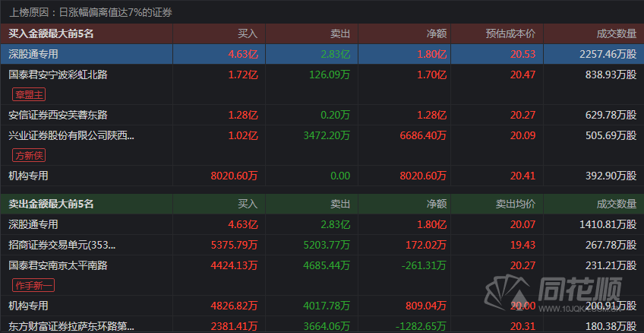Click the 231.21万股 volume value

611,265
